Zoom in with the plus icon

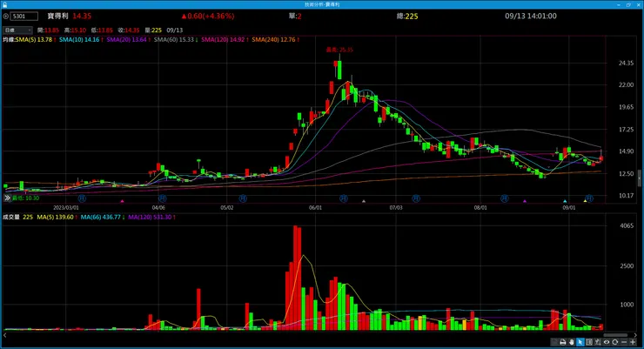pos(633,342)
